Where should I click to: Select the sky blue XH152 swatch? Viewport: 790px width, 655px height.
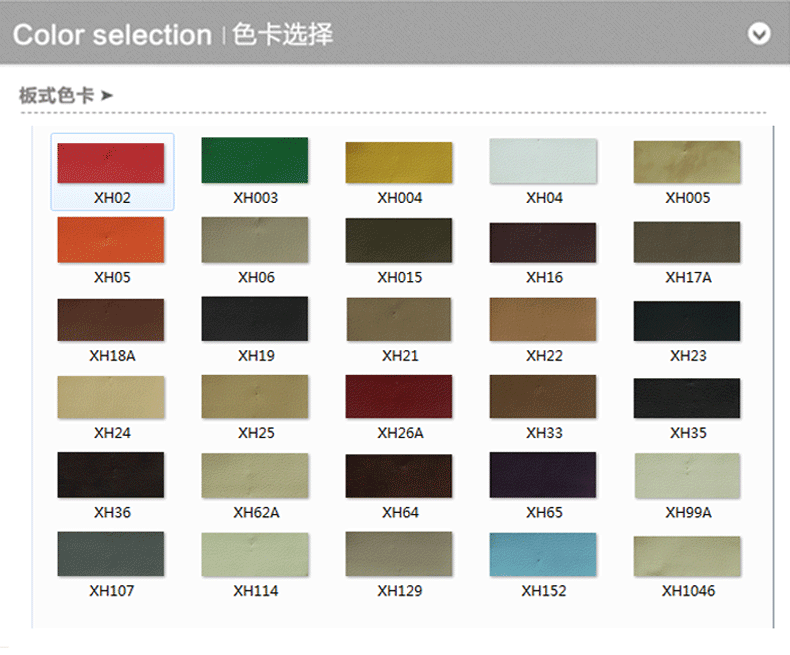click(543, 554)
